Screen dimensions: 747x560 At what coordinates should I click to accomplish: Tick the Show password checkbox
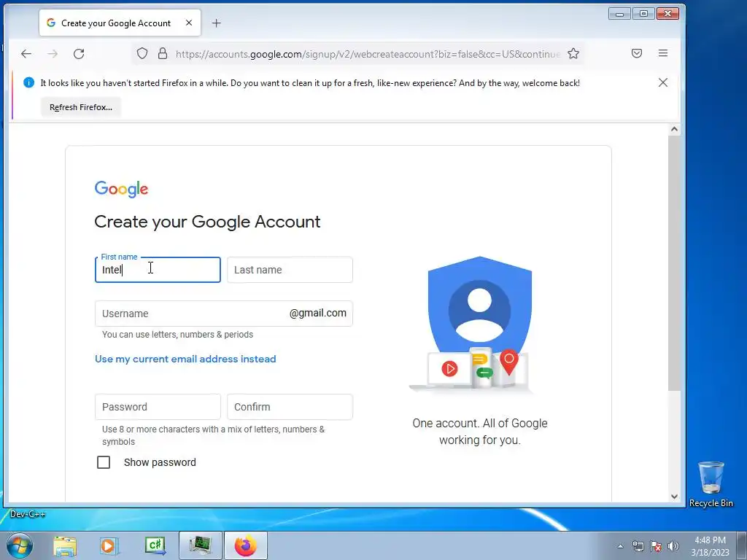[x=104, y=462]
